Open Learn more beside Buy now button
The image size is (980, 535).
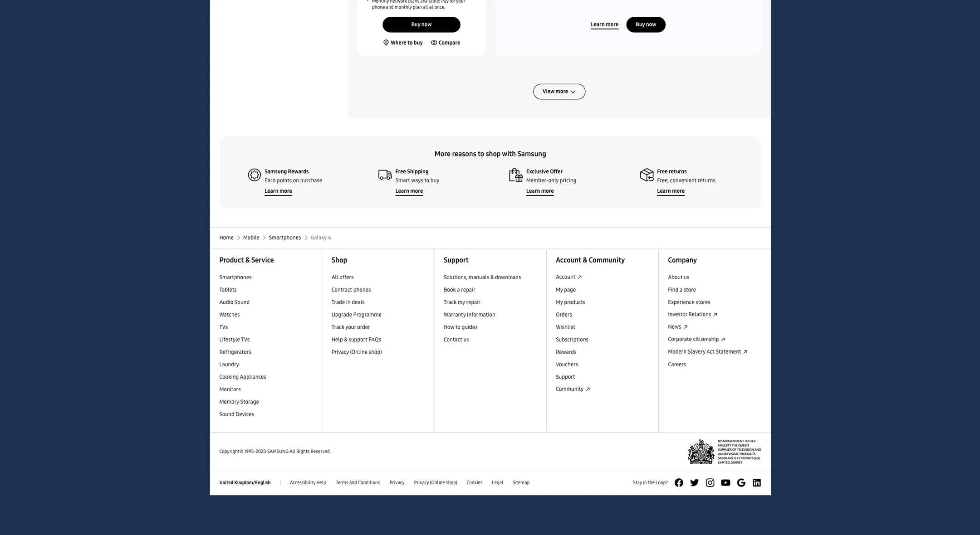pos(604,24)
